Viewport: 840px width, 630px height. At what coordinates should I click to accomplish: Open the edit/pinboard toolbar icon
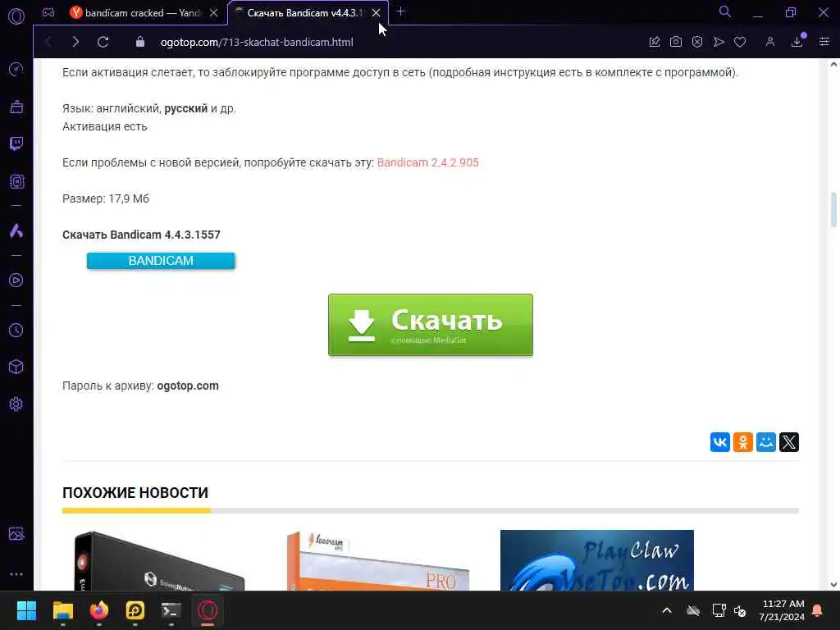(x=655, y=42)
